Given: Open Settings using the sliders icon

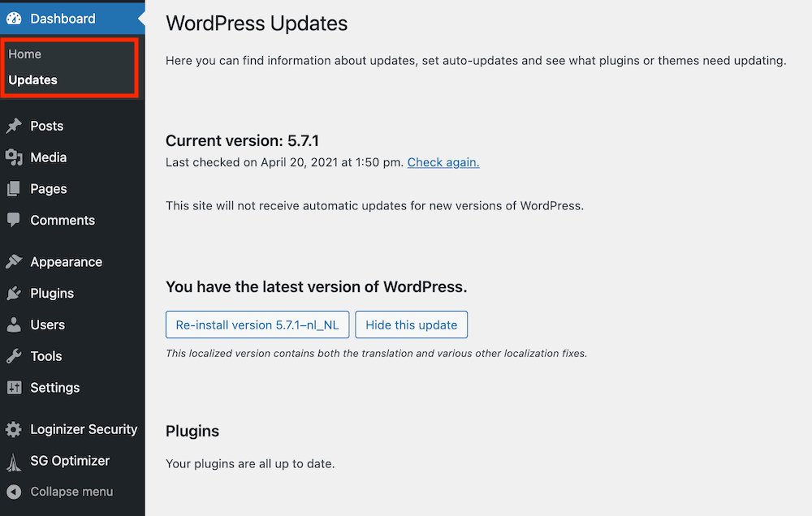Looking at the screenshot, I should [14, 388].
